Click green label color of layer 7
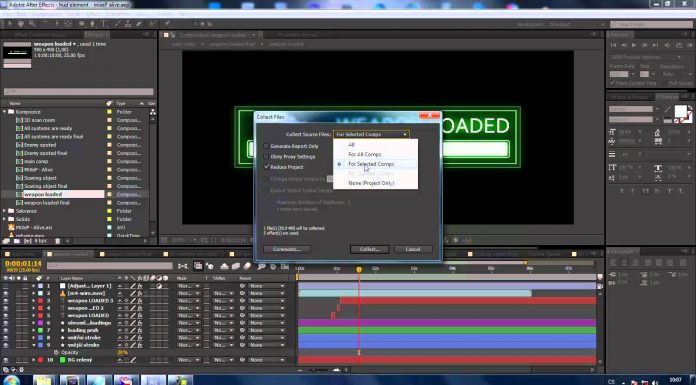696x385 pixels. [x=40, y=330]
